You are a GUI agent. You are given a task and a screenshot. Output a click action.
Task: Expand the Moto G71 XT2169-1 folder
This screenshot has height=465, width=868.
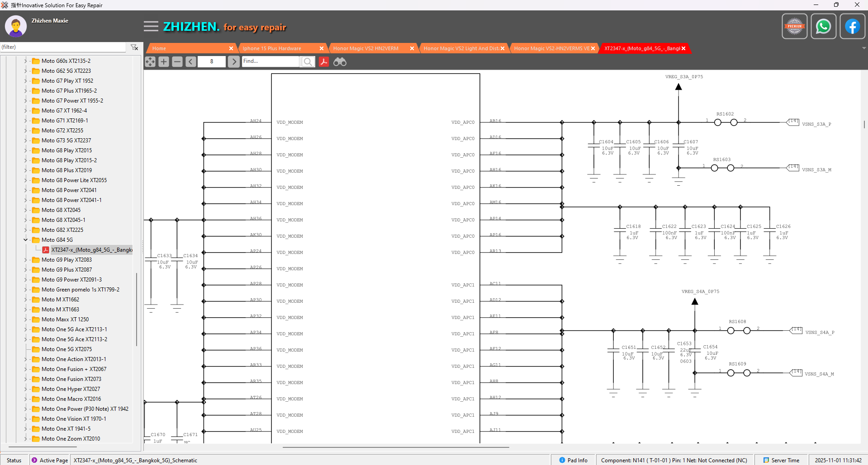[25, 120]
